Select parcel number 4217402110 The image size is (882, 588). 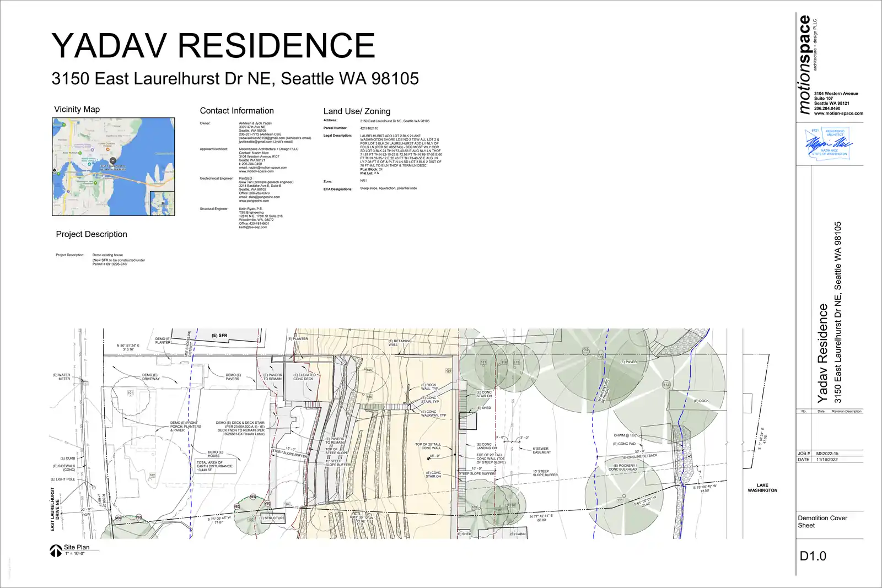click(369, 128)
